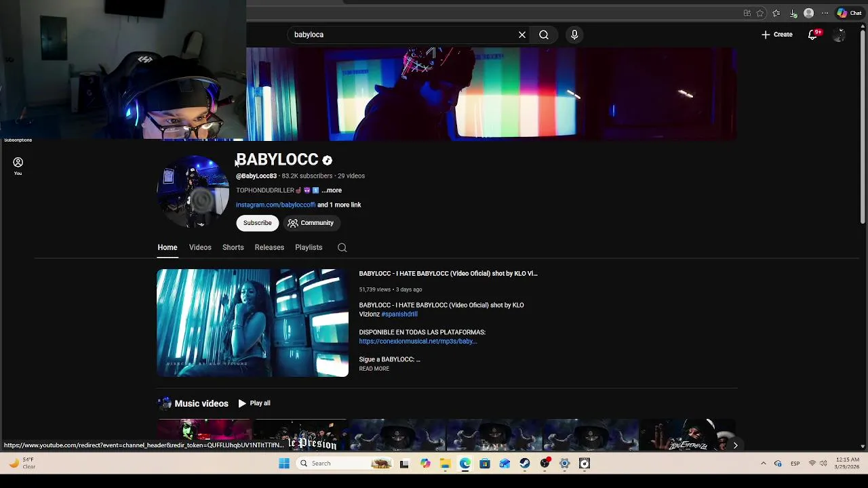Click the split screen icon in address bar

click(x=747, y=13)
